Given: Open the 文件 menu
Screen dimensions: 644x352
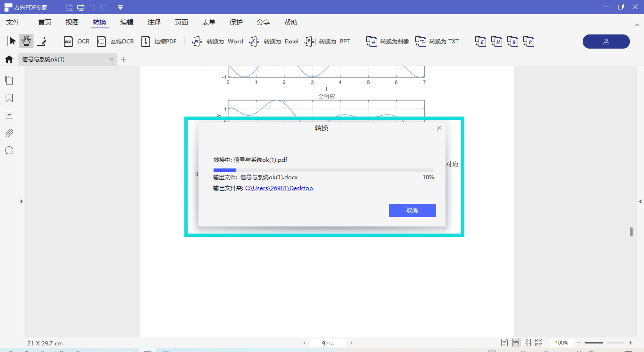Looking at the screenshot, I should click(13, 22).
